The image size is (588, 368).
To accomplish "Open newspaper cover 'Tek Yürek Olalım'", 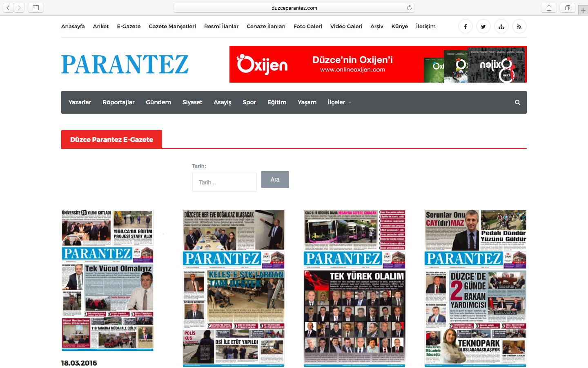I will (354, 288).
